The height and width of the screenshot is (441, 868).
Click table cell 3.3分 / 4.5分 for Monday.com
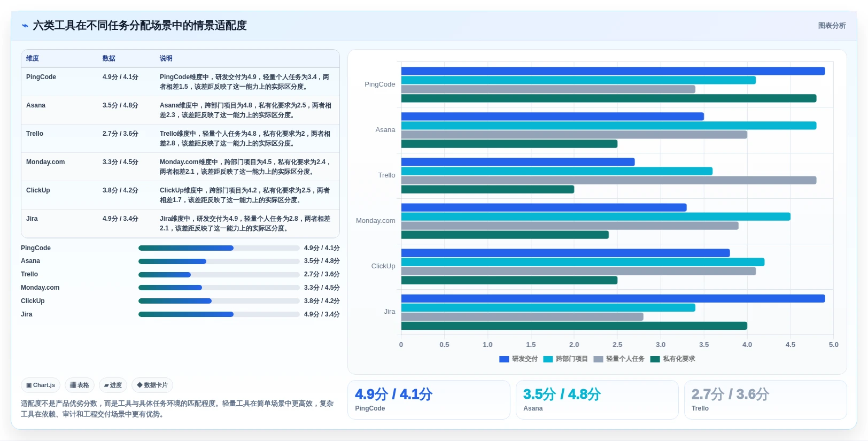(x=120, y=162)
